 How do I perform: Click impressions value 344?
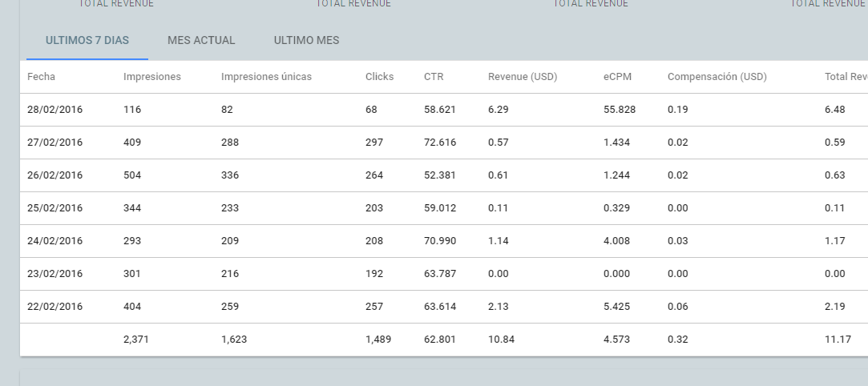tap(131, 208)
